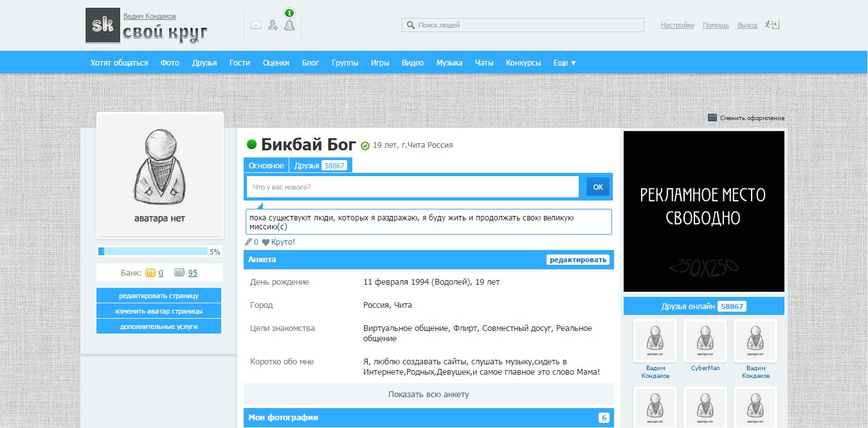Click Друзья онлайн count badge 58867
868x428 pixels.
732,307
